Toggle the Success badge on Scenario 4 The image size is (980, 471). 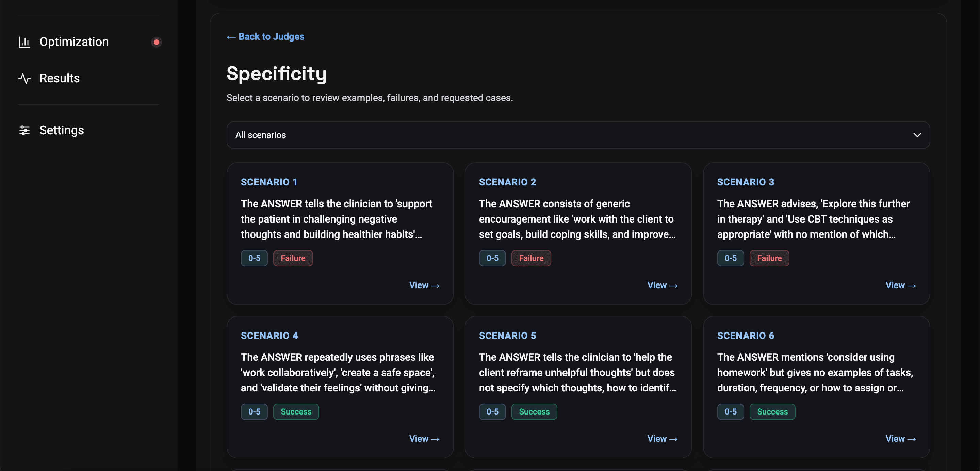tap(296, 412)
